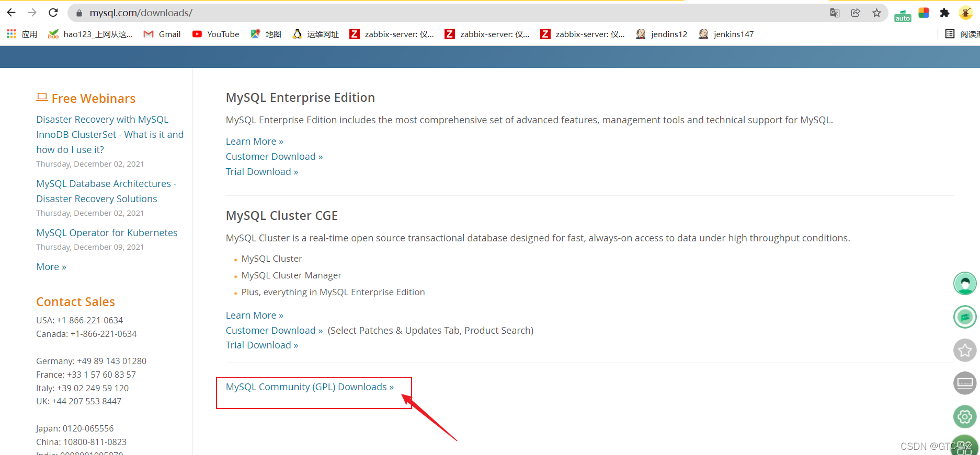The image size is (980, 455).
Task: Click the MySQL Cluster Manager bullet
Action: pyautogui.click(x=291, y=275)
